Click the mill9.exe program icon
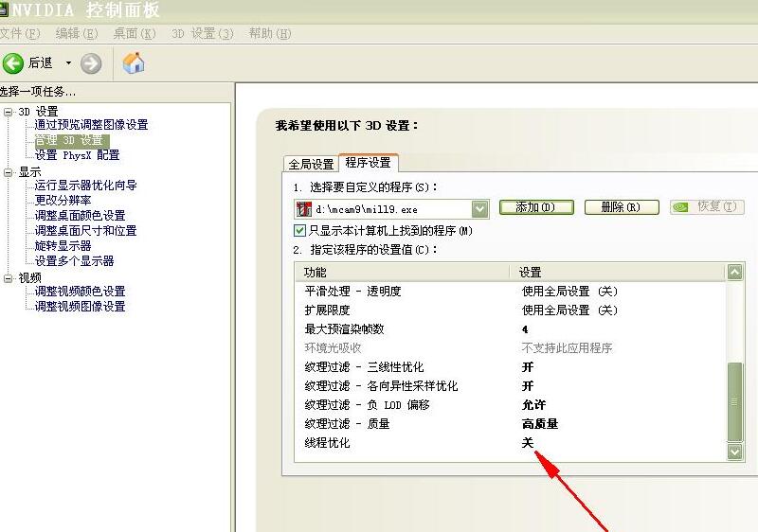The image size is (758, 532). click(x=303, y=209)
